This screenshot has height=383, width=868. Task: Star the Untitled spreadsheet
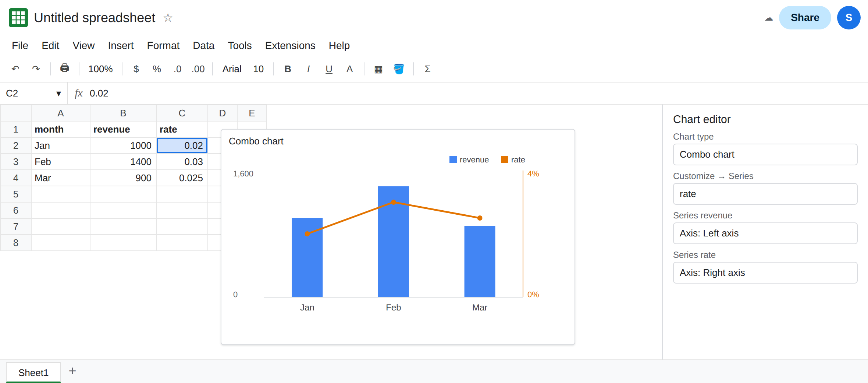click(x=168, y=18)
